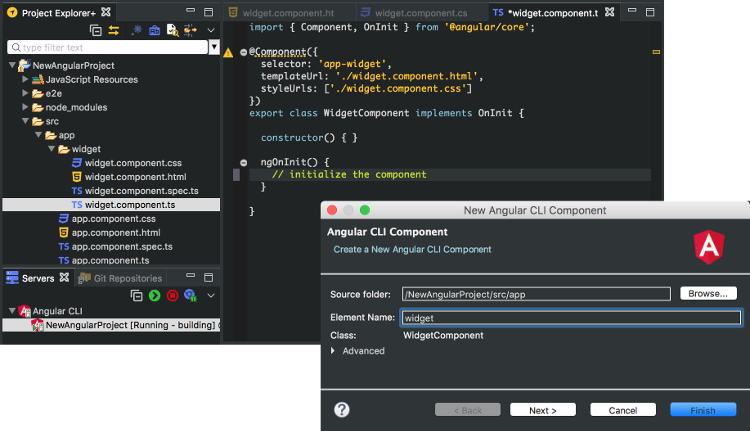The height and width of the screenshot is (431, 750).
Task: Open the filter text dropdown arrow
Action: (214, 47)
